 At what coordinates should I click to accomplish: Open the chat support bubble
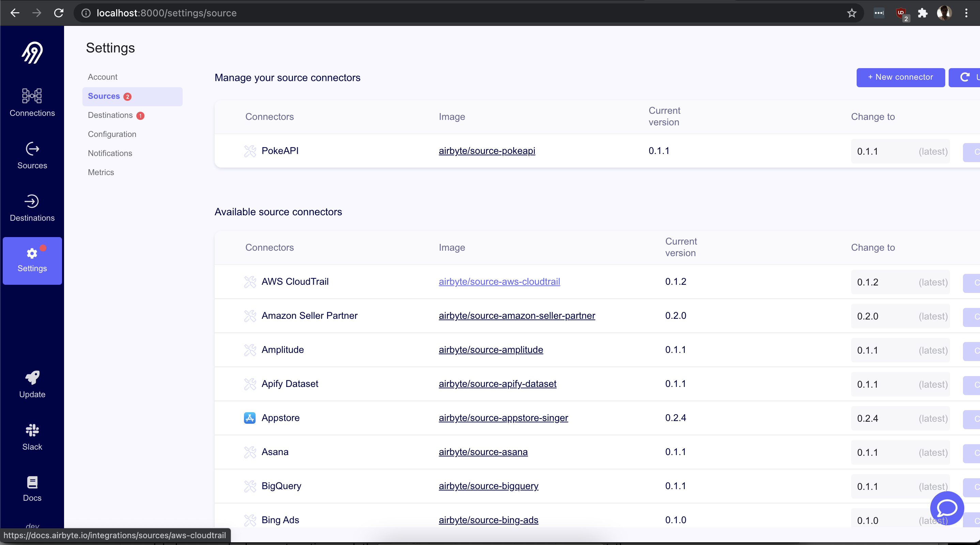pyautogui.click(x=947, y=508)
